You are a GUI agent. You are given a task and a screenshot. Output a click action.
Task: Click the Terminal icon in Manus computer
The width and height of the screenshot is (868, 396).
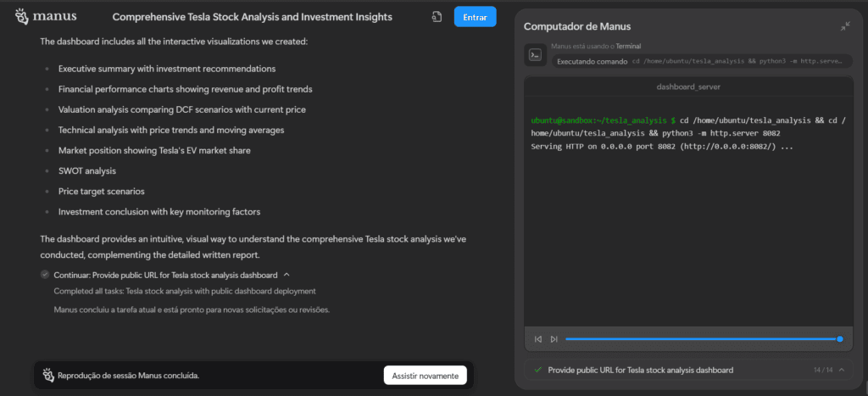535,55
